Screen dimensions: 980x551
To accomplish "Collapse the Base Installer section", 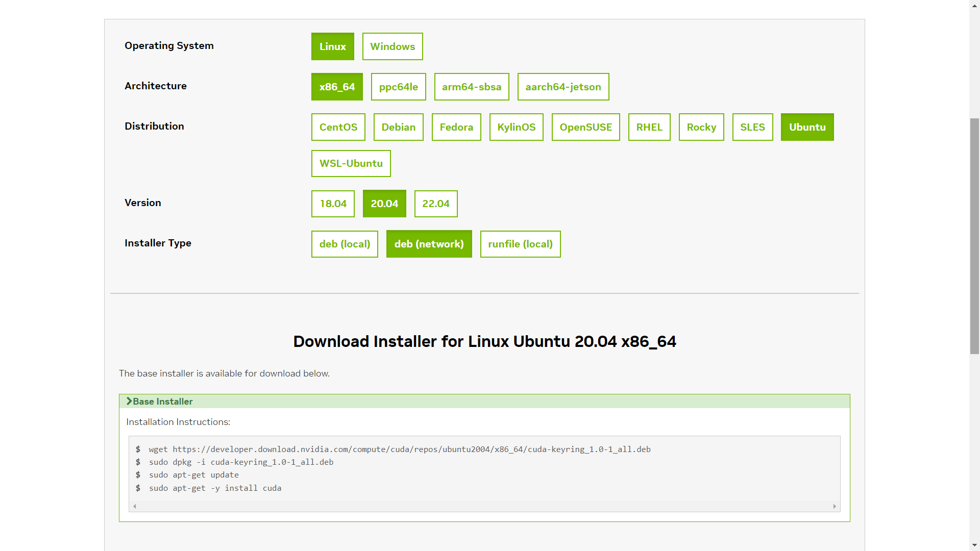I will [x=484, y=402].
